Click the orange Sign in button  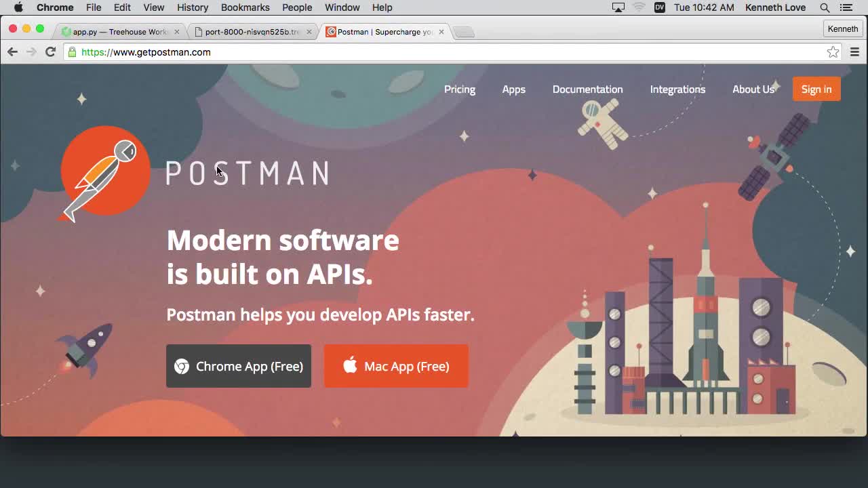click(816, 89)
